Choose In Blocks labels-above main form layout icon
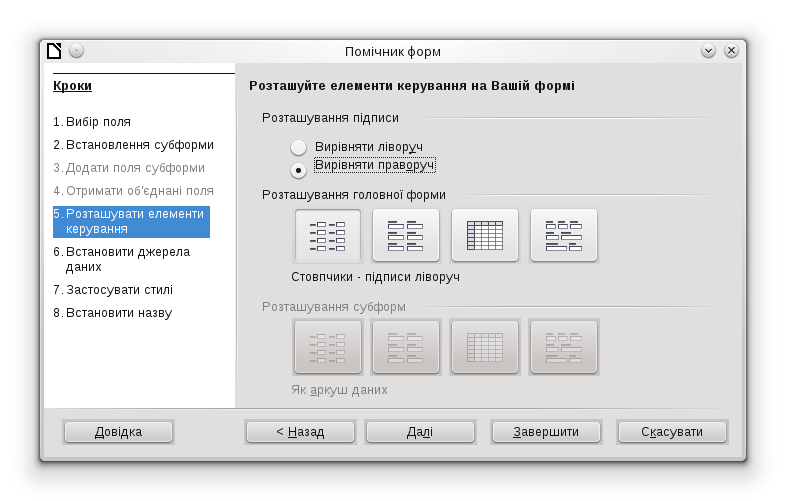The image size is (786, 501). (564, 235)
